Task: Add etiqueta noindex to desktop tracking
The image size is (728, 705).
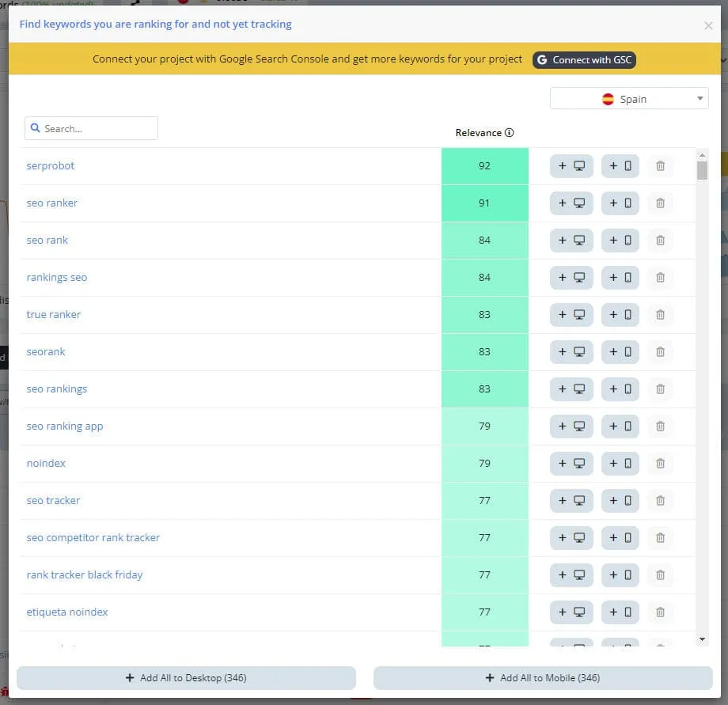Action: click(x=571, y=612)
